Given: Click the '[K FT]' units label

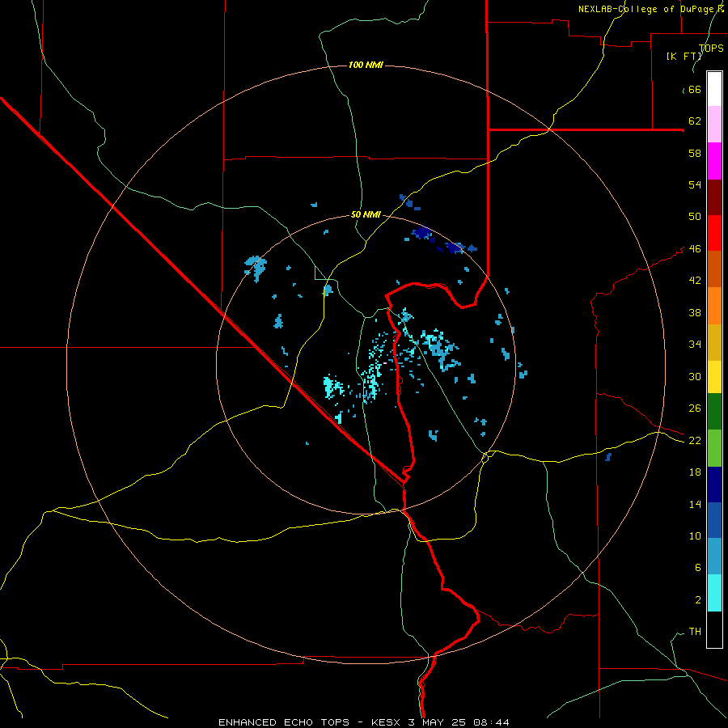Looking at the screenshot, I should pyautogui.click(x=684, y=56).
